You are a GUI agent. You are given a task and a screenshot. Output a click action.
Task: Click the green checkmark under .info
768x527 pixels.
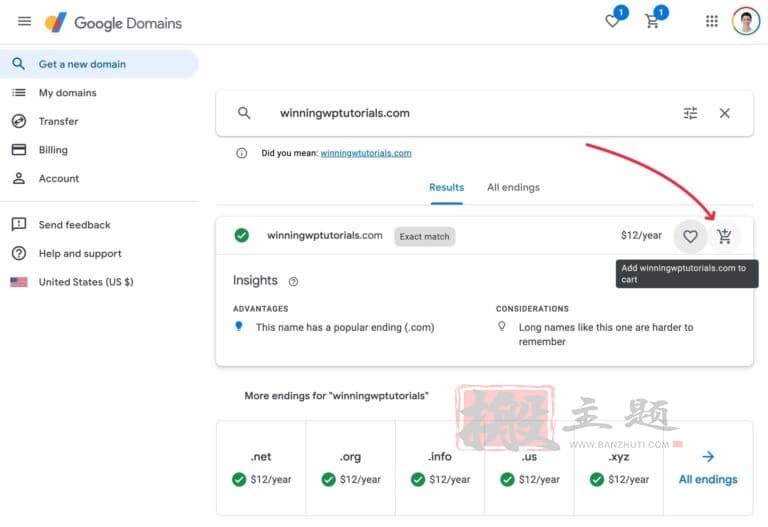click(x=418, y=479)
